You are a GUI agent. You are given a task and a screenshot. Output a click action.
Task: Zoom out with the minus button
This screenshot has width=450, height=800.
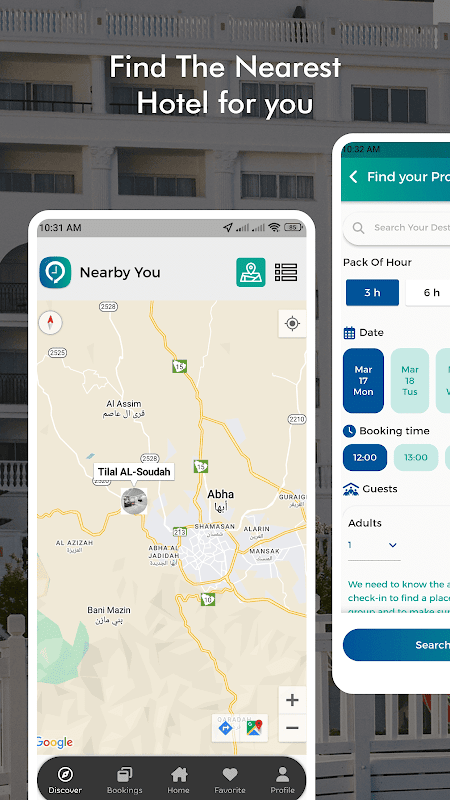point(292,728)
